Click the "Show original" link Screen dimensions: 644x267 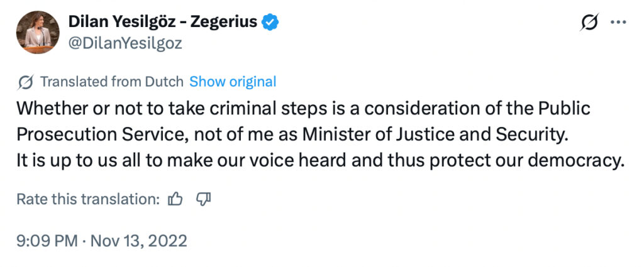point(233,82)
